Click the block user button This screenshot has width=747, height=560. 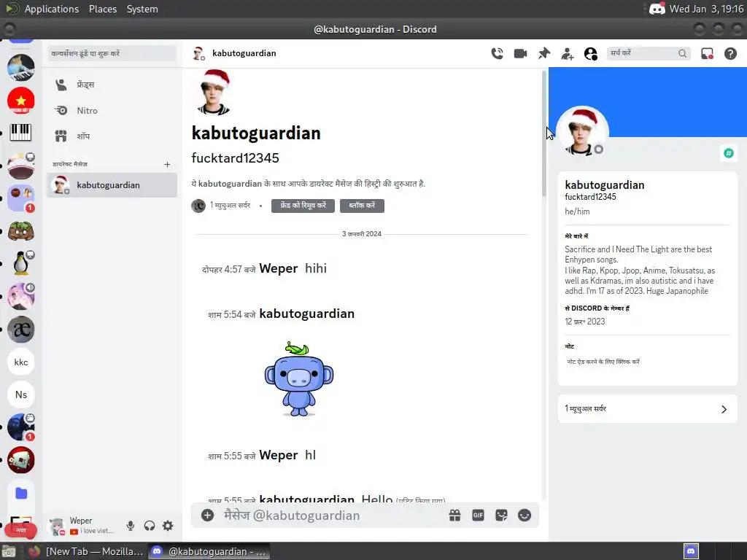tap(362, 206)
